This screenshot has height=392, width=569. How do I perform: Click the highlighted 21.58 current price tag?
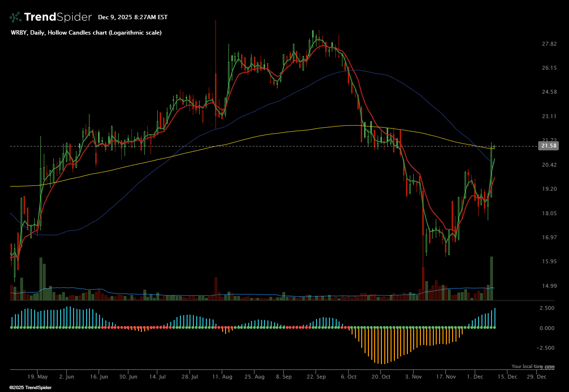[x=549, y=146]
